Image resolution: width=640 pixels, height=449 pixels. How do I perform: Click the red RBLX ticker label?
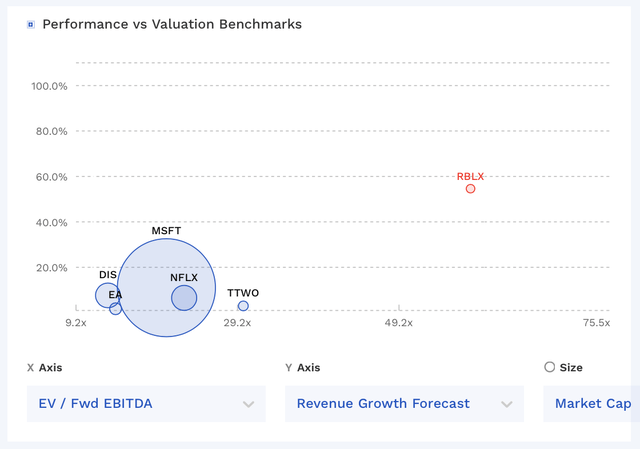(x=470, y=176)
